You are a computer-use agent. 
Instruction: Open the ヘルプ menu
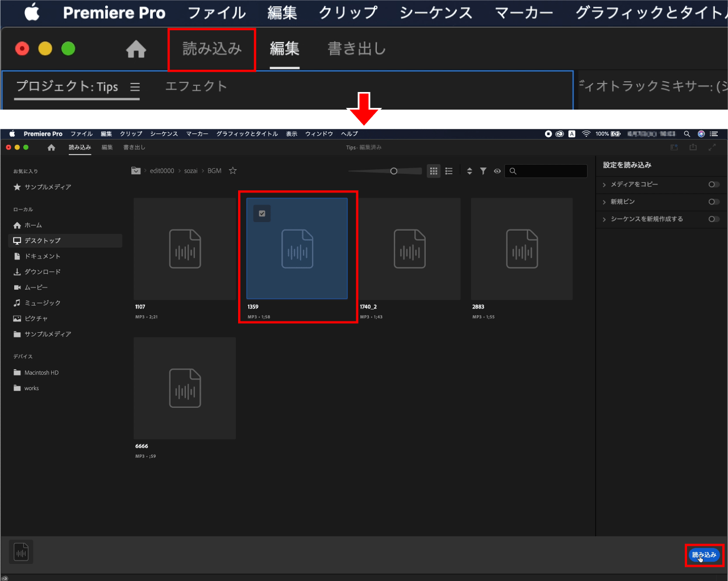pos(350,134)
